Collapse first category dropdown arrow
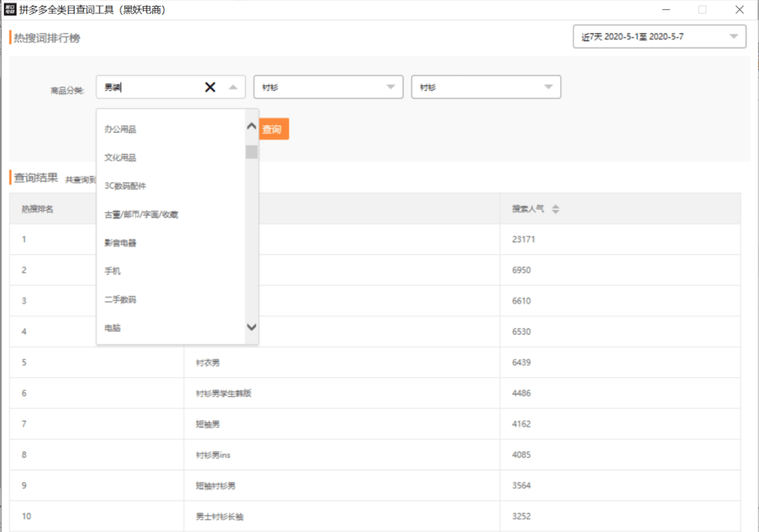Image resolution: width=759 pixels, height=532 pixels. (x=232, y=87)
